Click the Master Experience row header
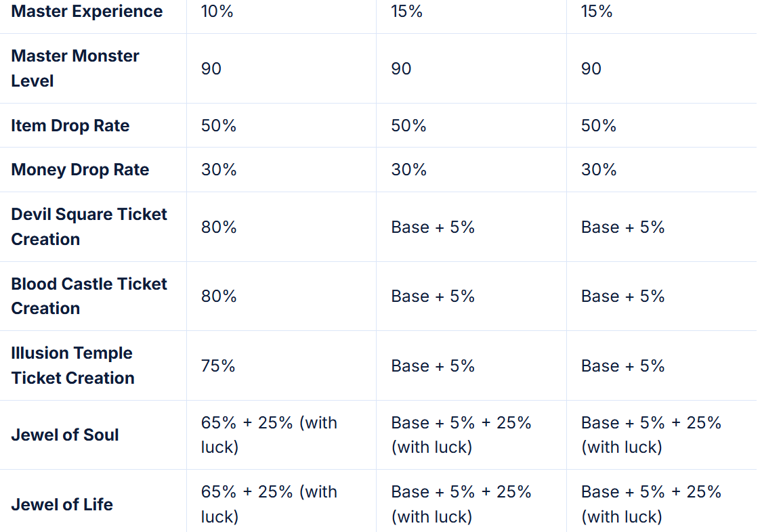 [x=87, y=12]
